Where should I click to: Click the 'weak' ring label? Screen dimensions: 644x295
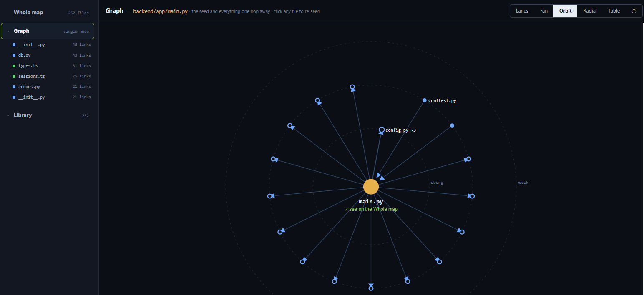tap(523, 182)
